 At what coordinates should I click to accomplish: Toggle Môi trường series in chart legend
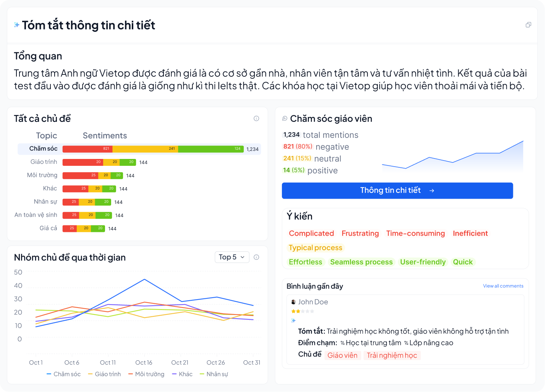click(146, 374)
